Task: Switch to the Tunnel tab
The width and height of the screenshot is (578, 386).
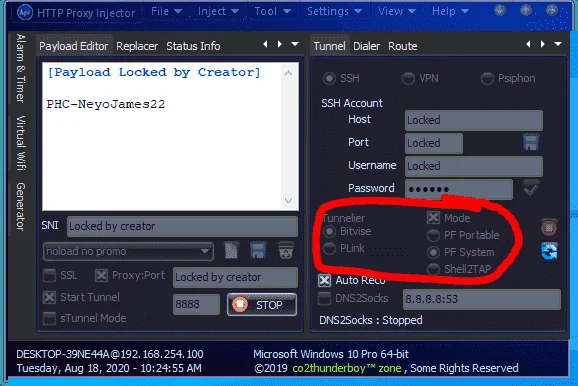Action: (330, 46)
